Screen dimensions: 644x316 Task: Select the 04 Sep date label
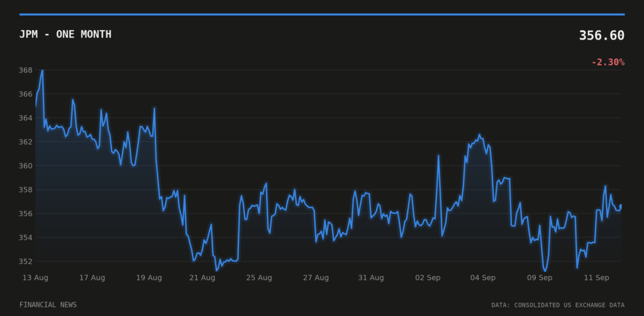click(x=482, y=278)
